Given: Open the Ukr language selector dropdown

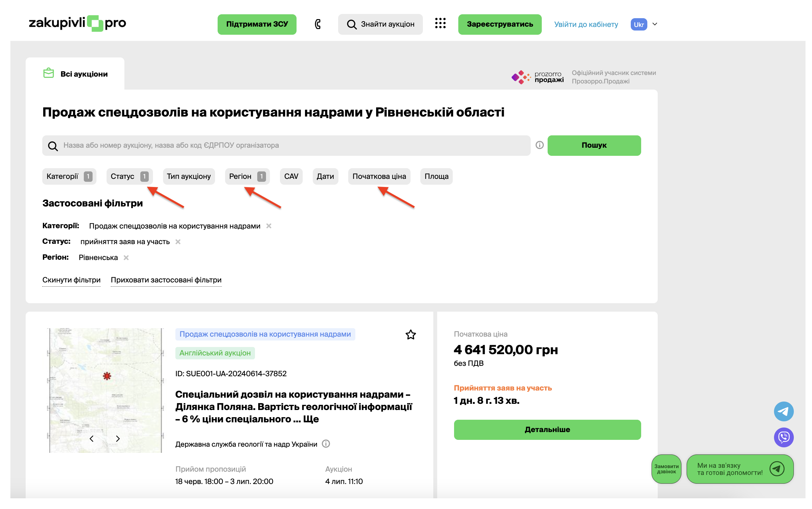Looking at the screenshot, I should (644, 24).
